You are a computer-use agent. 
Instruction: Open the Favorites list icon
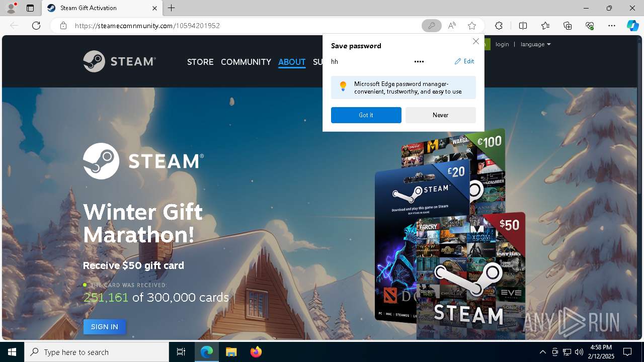click(545, 26)
